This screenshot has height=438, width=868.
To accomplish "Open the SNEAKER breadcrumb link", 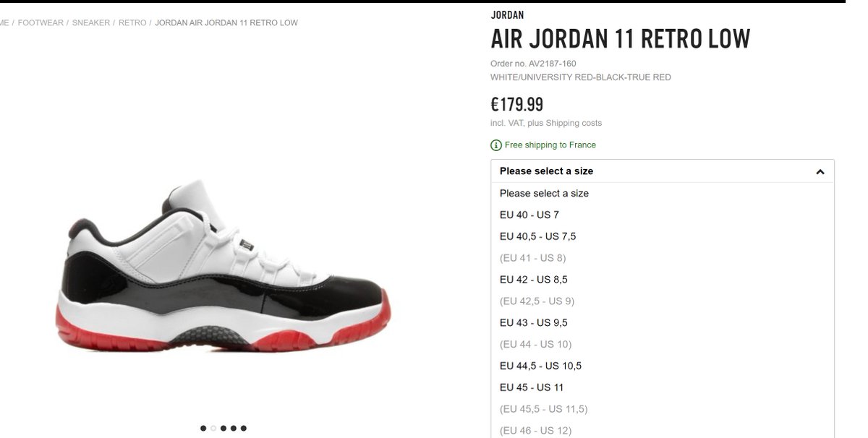I will pyautogui.click(x=91, y=23).
